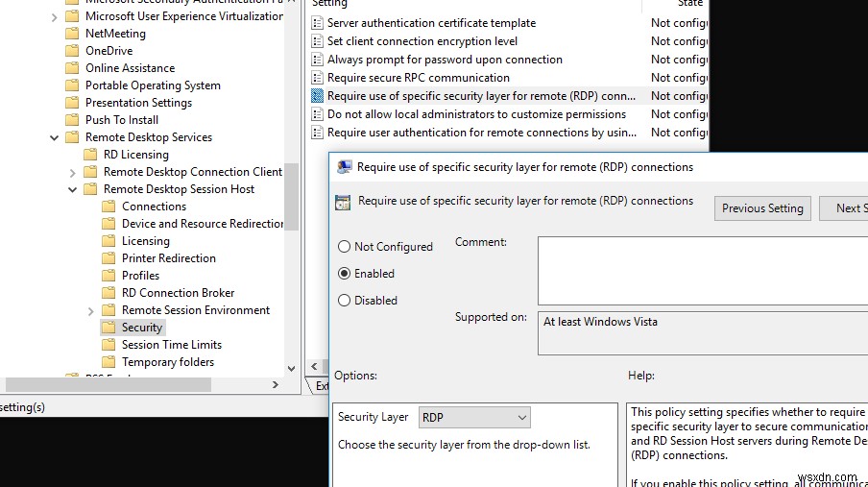Select the Enabled radio button
Screen dimensions: 868x487
344,274
